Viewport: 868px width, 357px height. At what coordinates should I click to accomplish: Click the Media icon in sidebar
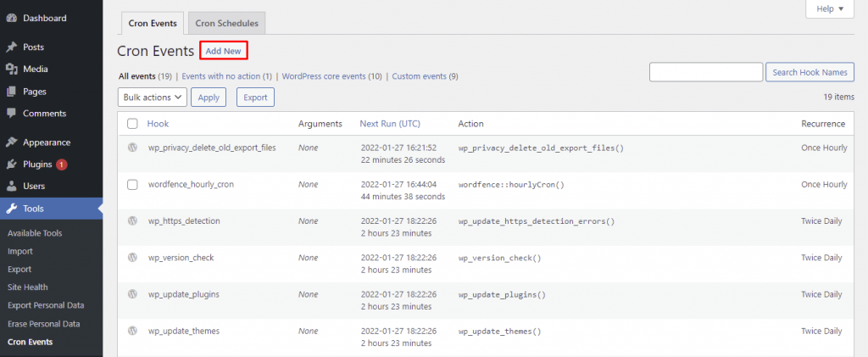coord(11,70)
